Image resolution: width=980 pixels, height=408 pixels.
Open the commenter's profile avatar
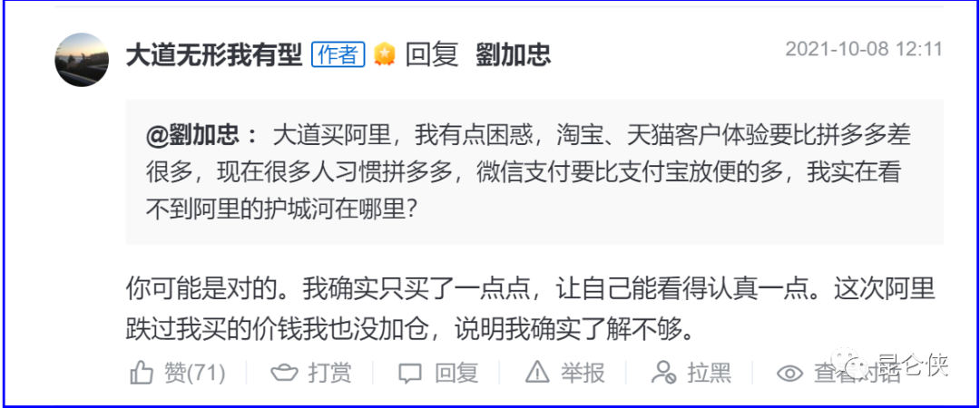point(83,59)
